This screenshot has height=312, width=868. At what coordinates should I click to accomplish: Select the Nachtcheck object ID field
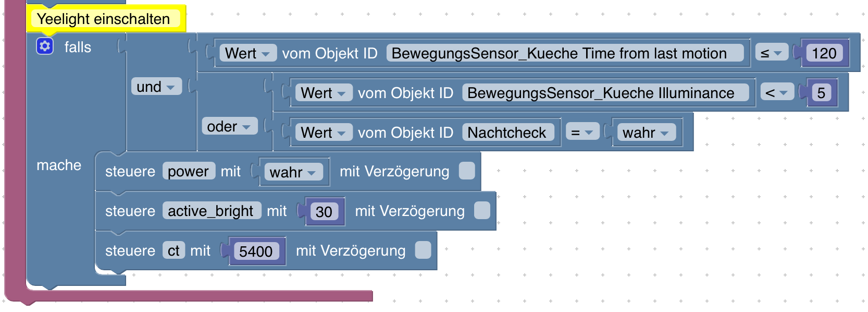click(507, 133)
